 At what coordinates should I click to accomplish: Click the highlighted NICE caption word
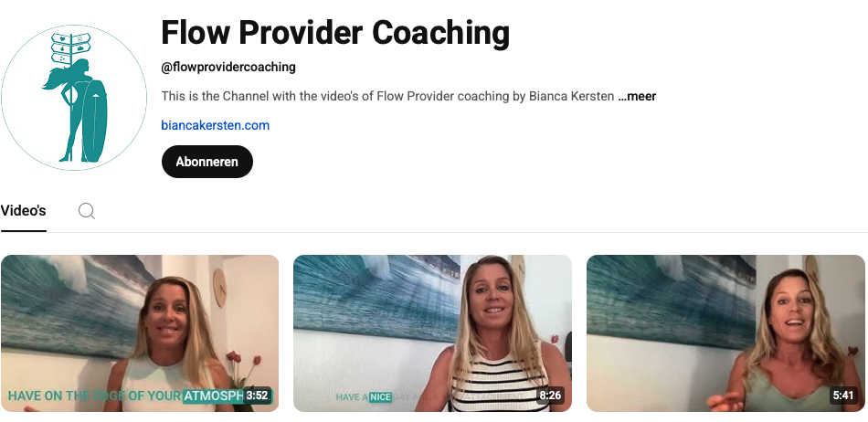(x=380, y=396)
